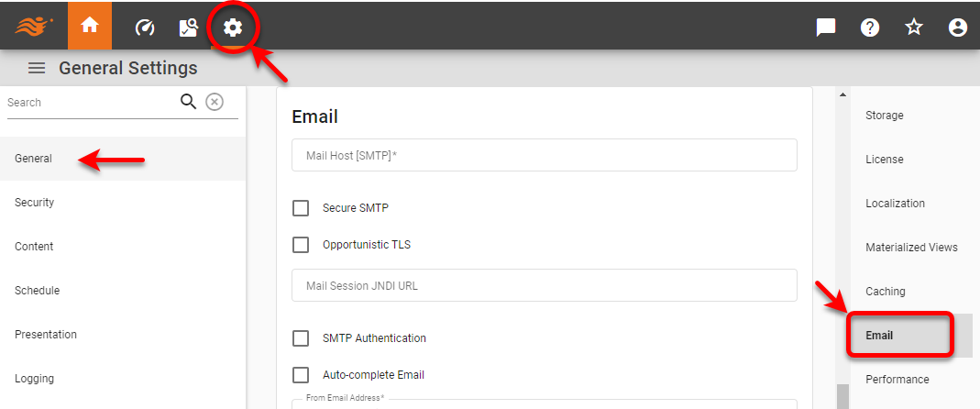Click the favorites star icon
The image size is (980, 409).
tap(914, 28)
